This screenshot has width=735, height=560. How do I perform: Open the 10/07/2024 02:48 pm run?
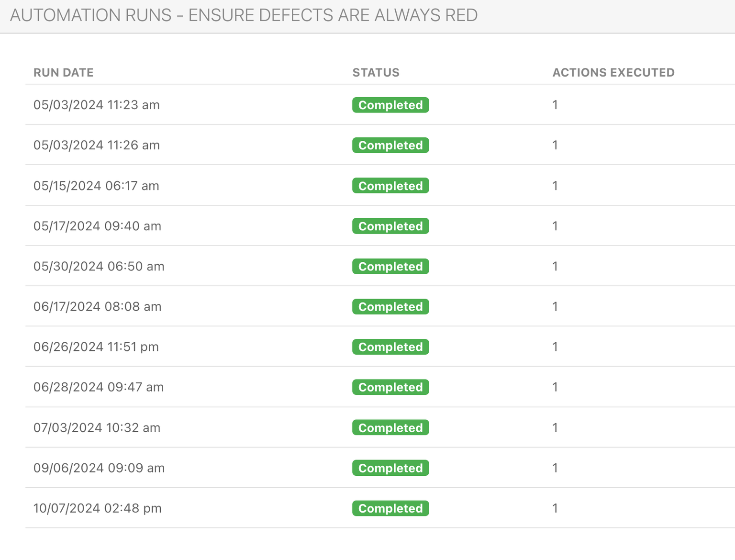97,508
